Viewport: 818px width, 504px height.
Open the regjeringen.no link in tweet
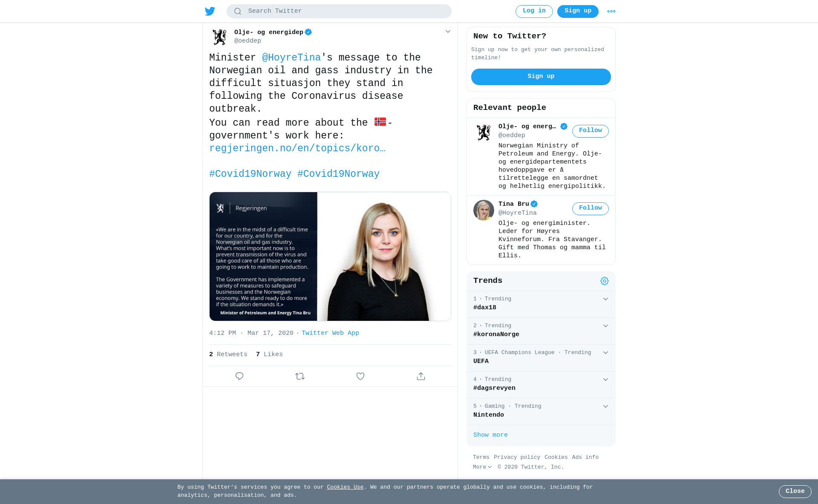coord(297,148)
